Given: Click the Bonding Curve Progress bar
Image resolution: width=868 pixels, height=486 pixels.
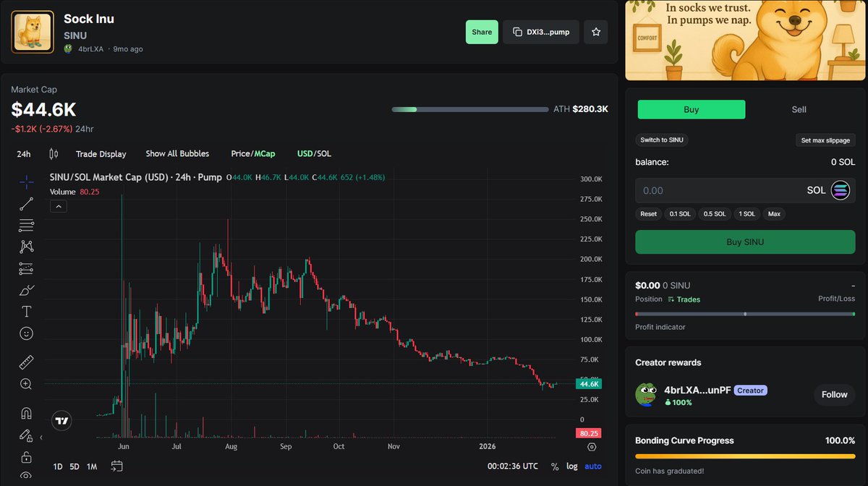Looking at the screenshot, I should pos(745,456).
